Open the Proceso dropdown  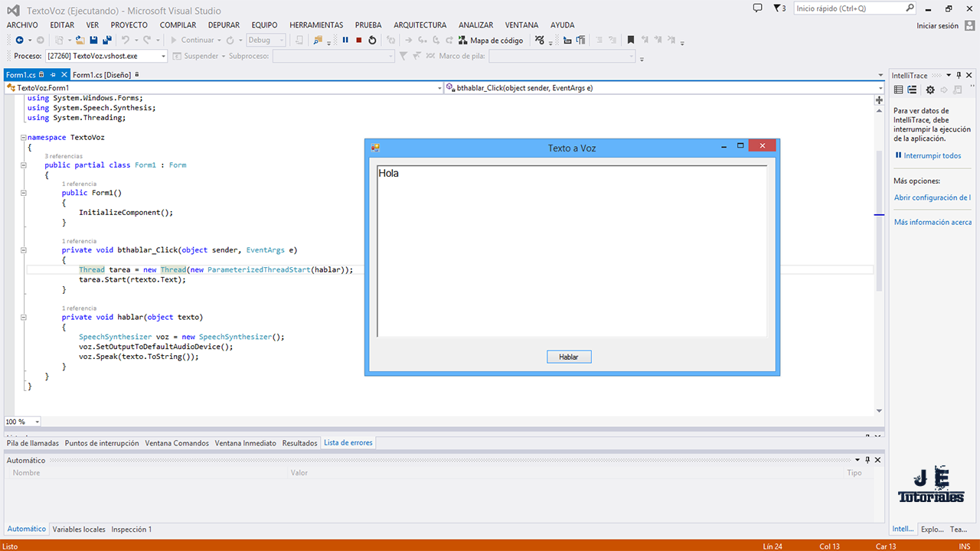163,56
